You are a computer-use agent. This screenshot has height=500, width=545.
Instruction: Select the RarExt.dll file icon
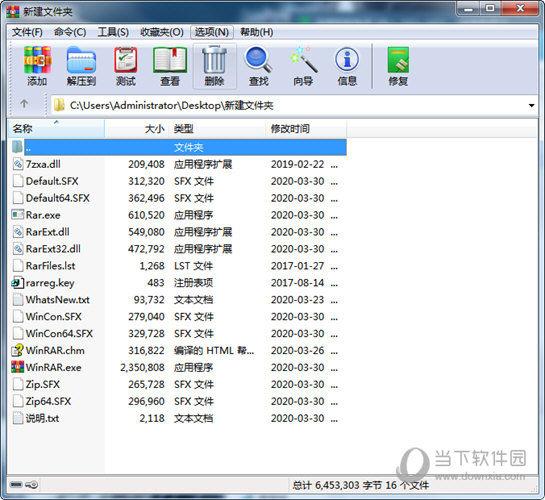(x=18, y=232)
